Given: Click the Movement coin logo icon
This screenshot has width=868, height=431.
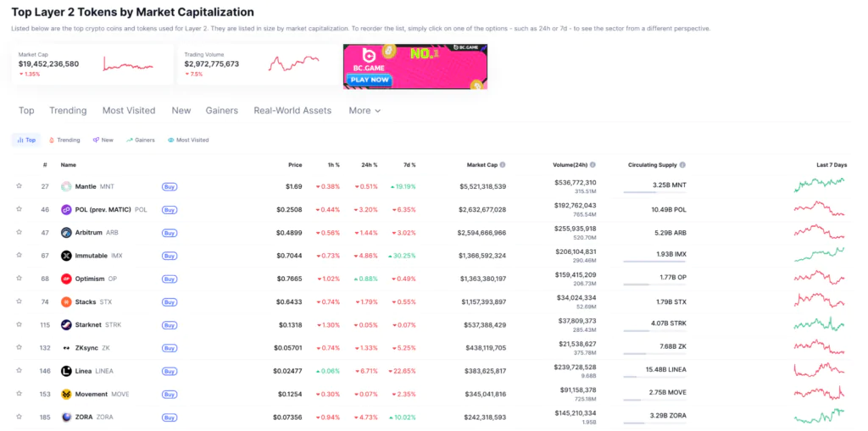Looking at the screenshot, I should coord(66,394).
